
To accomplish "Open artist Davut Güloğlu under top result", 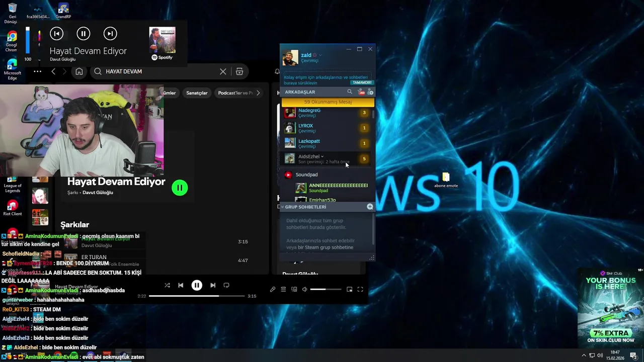I will click(98, 193).
